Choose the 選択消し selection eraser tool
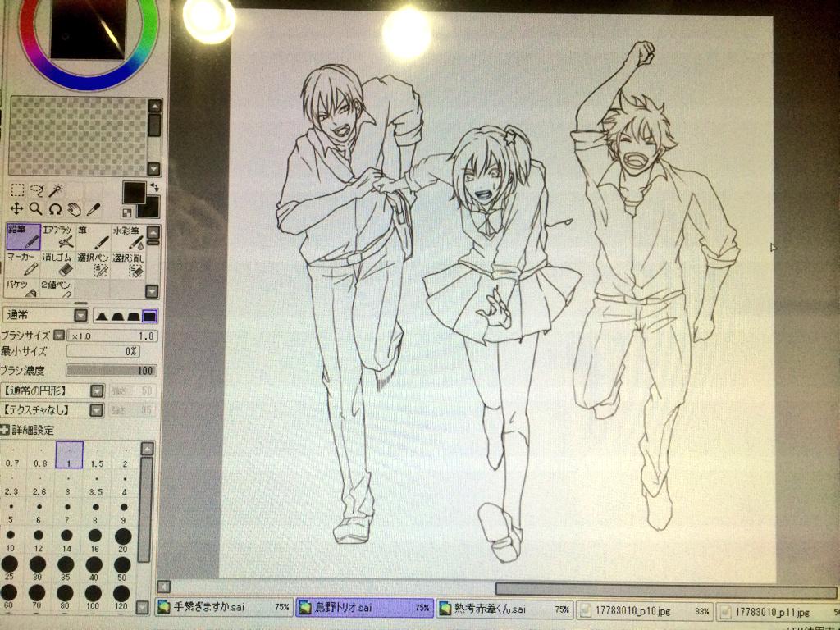This screenshot has height=630, width=840. [127, 265]
